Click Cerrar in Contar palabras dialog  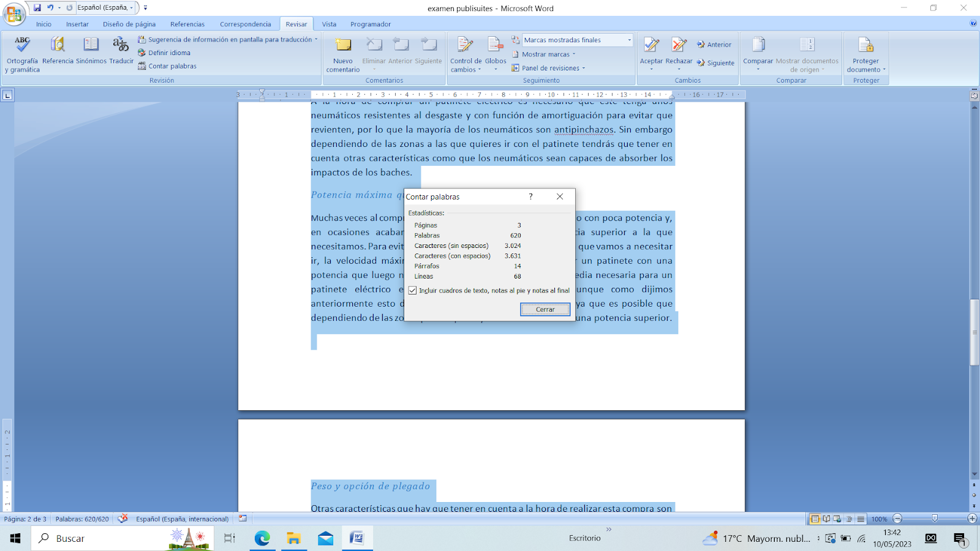click(x=545, y=309)
